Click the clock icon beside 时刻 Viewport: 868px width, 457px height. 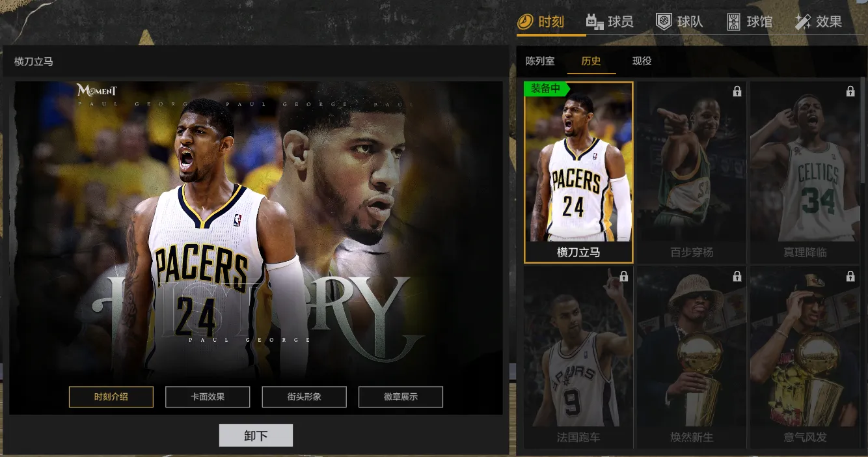pyautogui.click(x=525, y=22)
